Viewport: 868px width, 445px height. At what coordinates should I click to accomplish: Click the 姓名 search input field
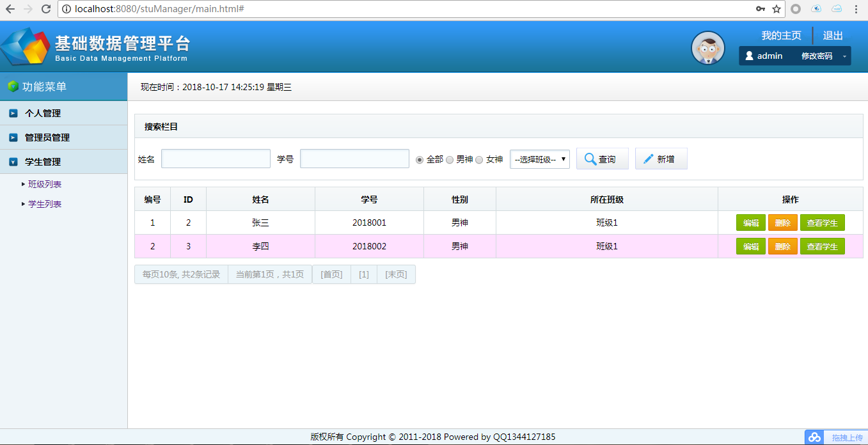(216, 159)
